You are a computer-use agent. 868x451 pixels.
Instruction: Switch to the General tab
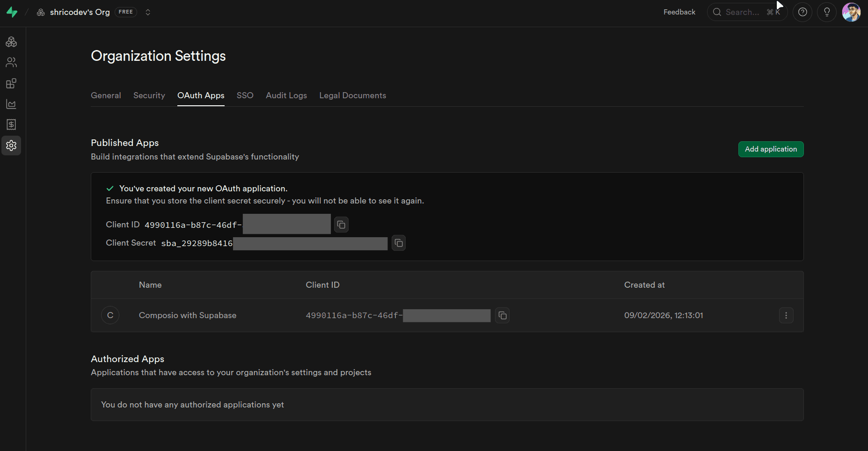(106, 95)
